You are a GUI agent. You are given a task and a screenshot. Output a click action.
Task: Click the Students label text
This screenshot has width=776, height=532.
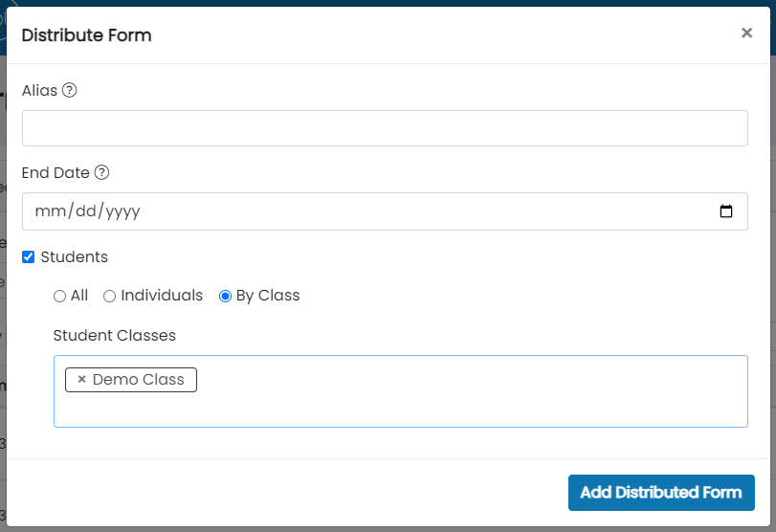[75, 256]
